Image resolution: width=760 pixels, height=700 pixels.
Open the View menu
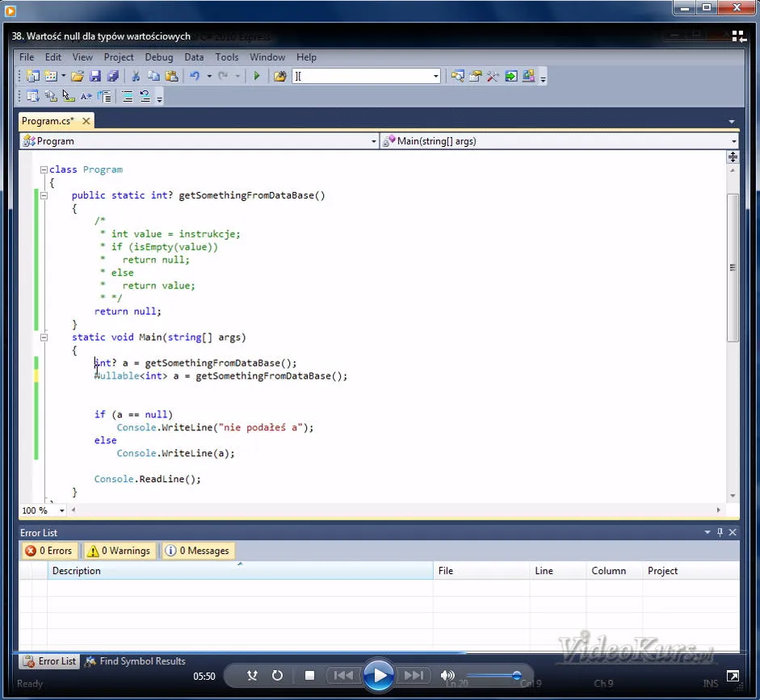coord(82,57)
